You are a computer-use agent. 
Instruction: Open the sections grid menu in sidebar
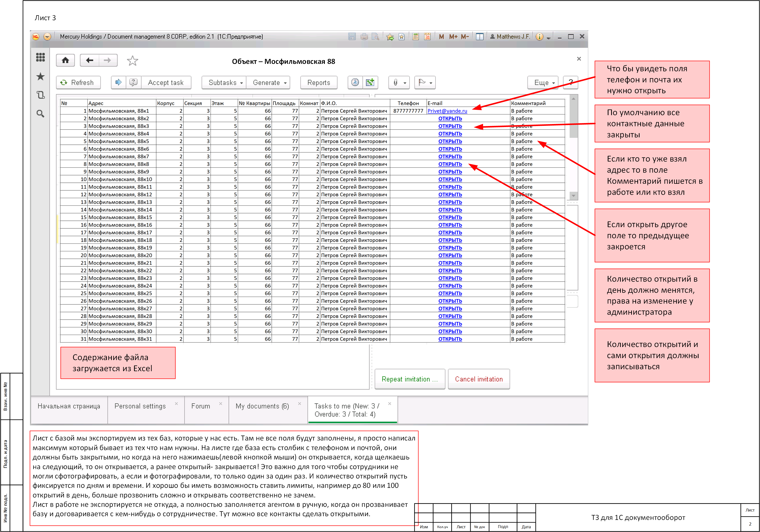pyautogui.click(x=40, y=57)
